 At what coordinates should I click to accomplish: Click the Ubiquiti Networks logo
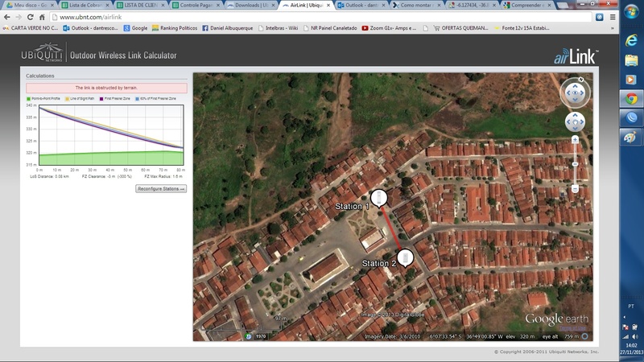point(42,52)
